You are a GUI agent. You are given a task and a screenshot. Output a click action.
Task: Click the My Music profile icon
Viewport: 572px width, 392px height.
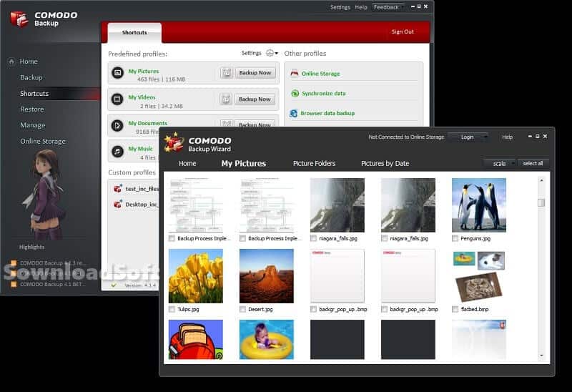[117, 151]
